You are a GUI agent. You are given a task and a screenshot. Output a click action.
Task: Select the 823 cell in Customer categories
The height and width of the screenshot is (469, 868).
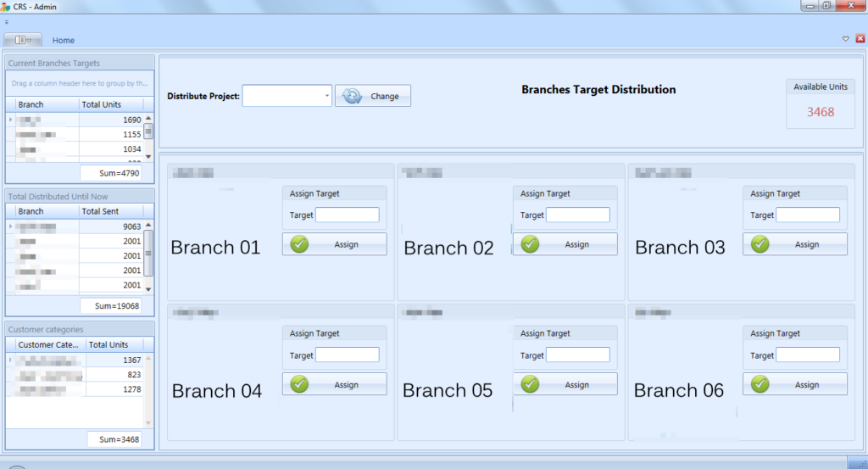coord(114,375)
